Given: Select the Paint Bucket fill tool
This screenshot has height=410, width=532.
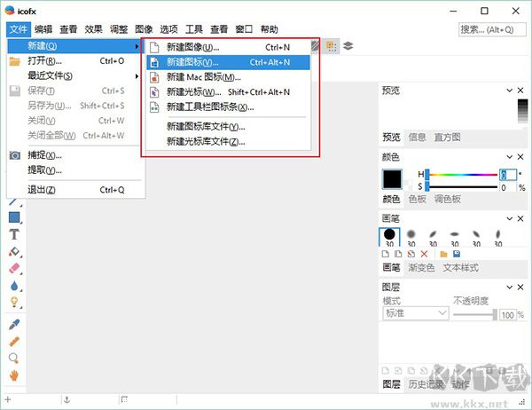Looking at the screenshot, I should [14, 252].
